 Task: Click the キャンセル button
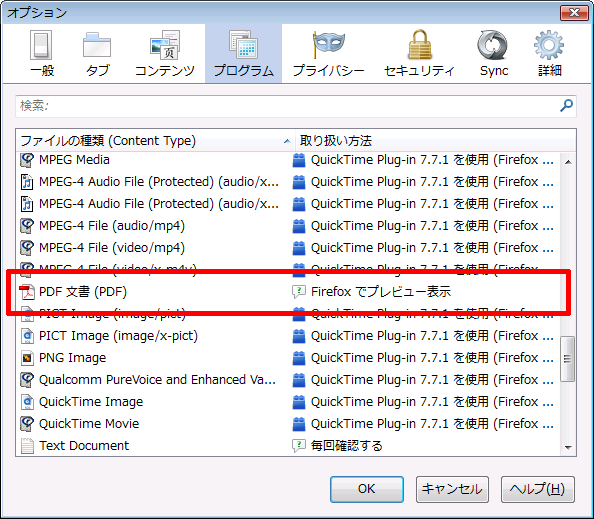click(x=452, y=489)
